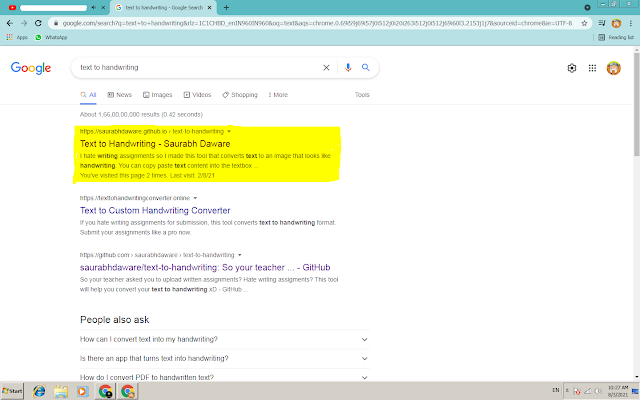This screenshot has height=400, width=640.
Task: Open Google account avatar
Action: [x=613, y=68]
